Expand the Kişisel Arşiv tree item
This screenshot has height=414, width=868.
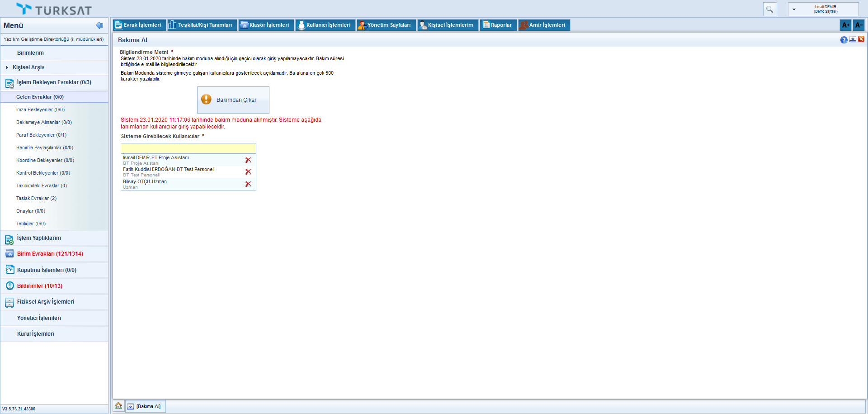point(7,67)
